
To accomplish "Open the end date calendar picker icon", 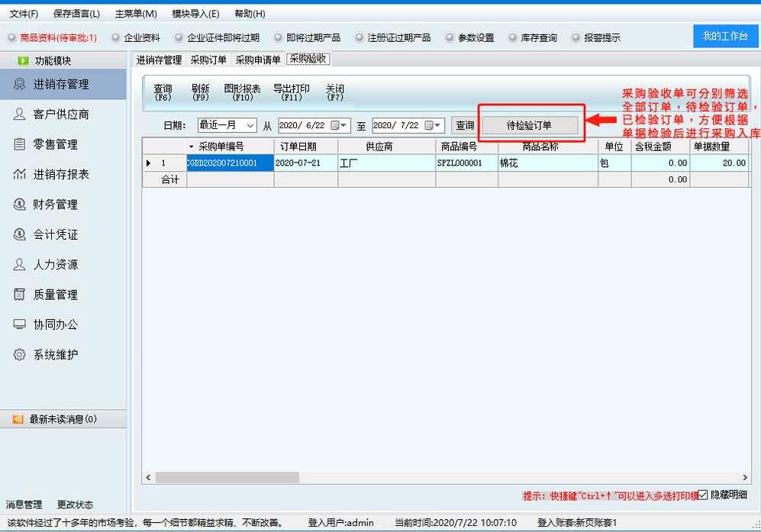I will point(433,125).
